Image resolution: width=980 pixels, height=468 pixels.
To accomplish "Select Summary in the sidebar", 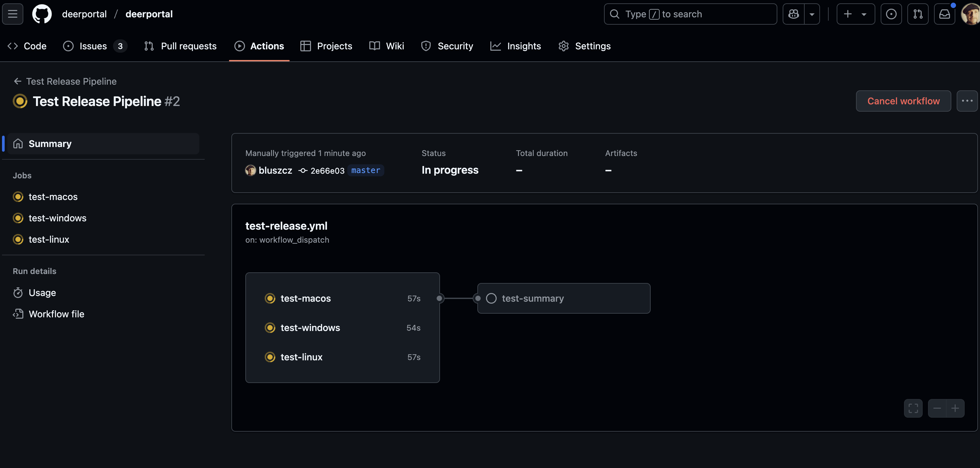I will pyautogui.click(x=103, y=143).
